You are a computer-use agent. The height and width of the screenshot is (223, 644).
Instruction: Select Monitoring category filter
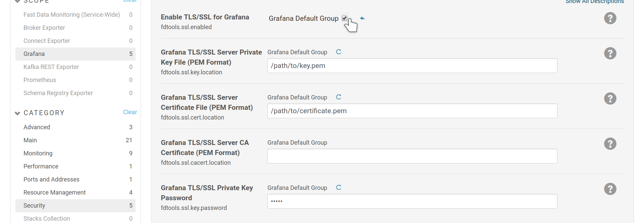pos(75,153)
